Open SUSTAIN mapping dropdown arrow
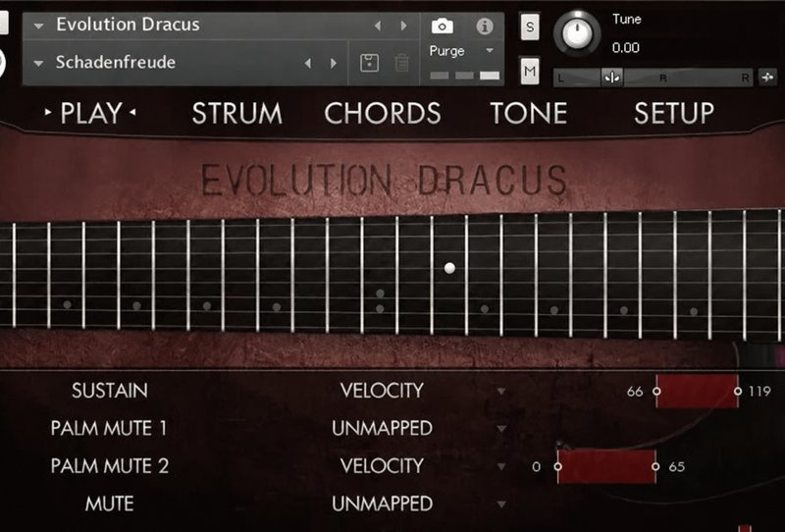 (501, 392)
